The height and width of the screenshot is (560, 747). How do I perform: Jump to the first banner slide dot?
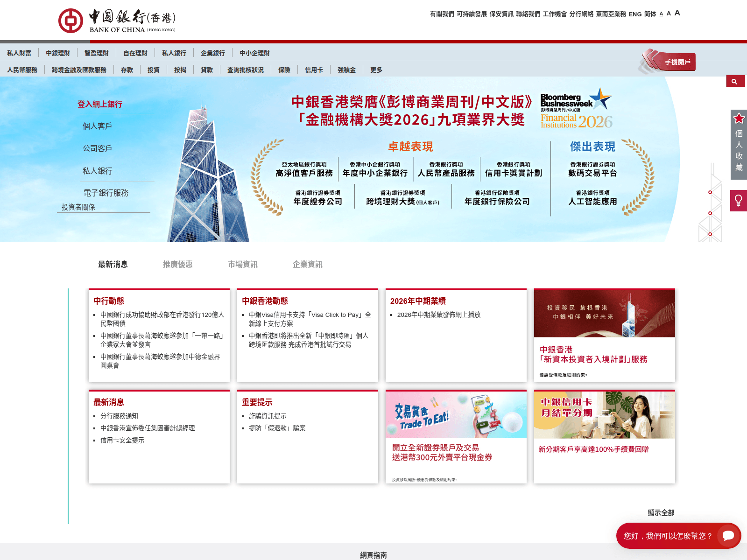pos(710,192)
